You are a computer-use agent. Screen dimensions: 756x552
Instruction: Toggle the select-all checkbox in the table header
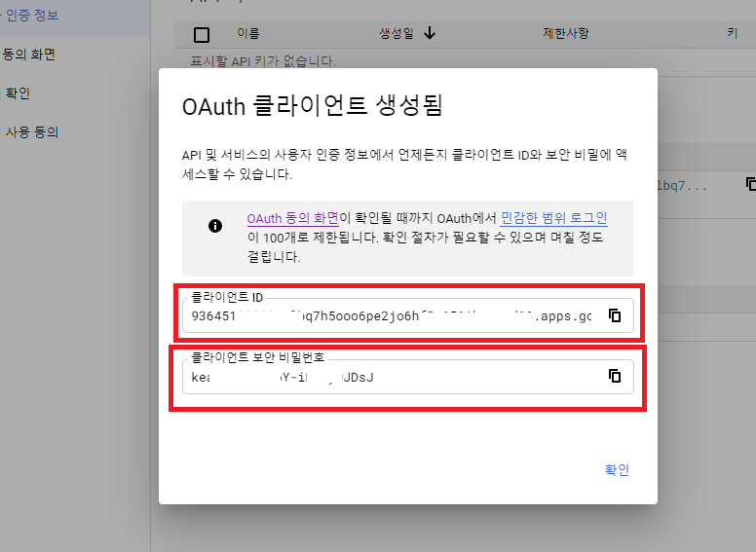coord(202,35)
